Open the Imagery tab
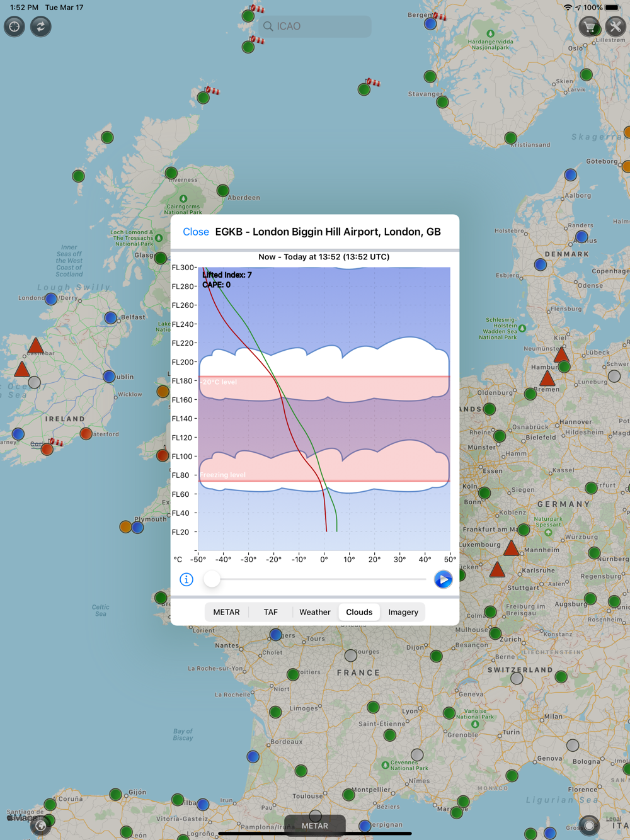This screenshot has height=840, width=630. click(x=403, y=612)
